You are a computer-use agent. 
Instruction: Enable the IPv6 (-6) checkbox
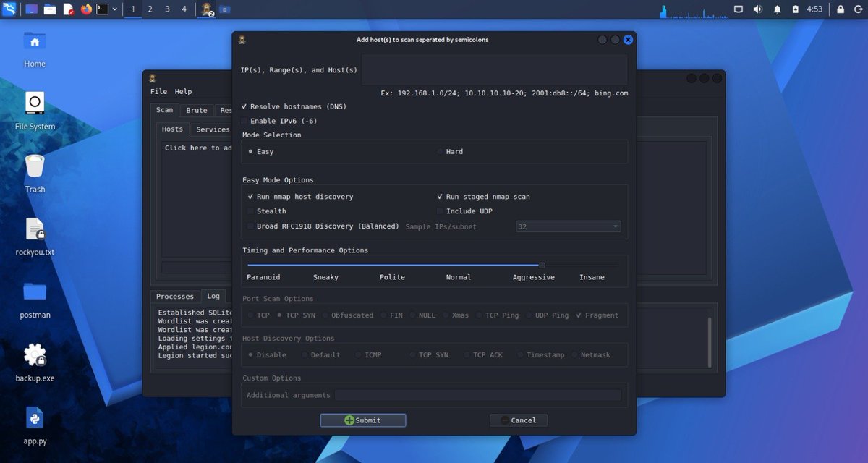point(279,121)
